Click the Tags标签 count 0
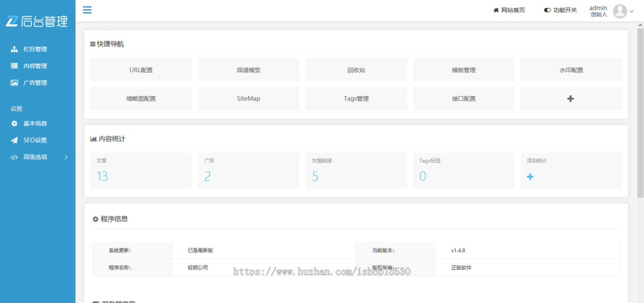Image resolution: width=644 pixels, height=303 pixels. pos(423,176)
